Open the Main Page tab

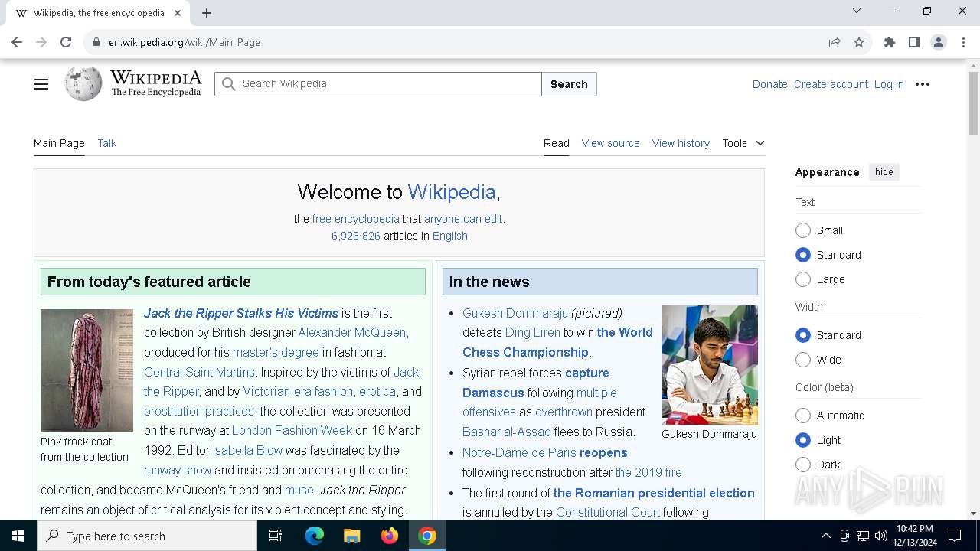tap(59, 143)
